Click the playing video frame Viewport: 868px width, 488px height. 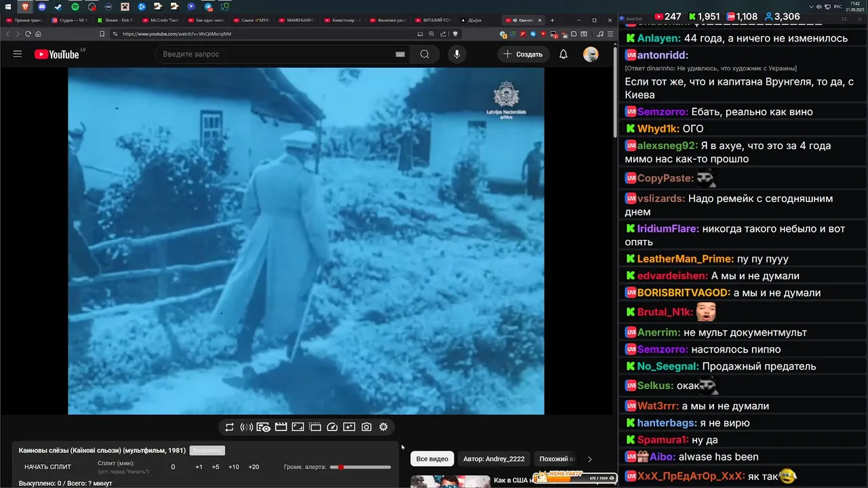pyautogui.click(x=306, y=241)
